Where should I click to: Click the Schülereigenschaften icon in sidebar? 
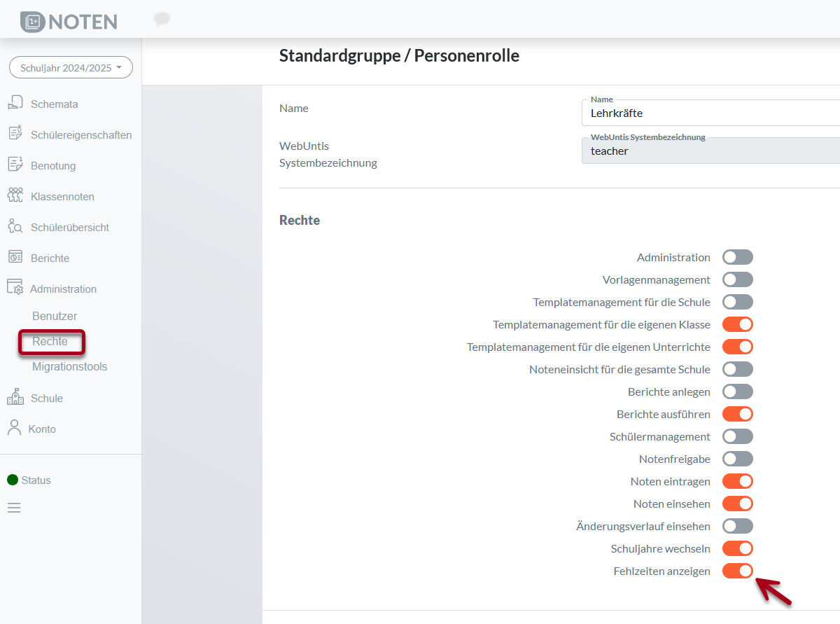tap(15, 133)
